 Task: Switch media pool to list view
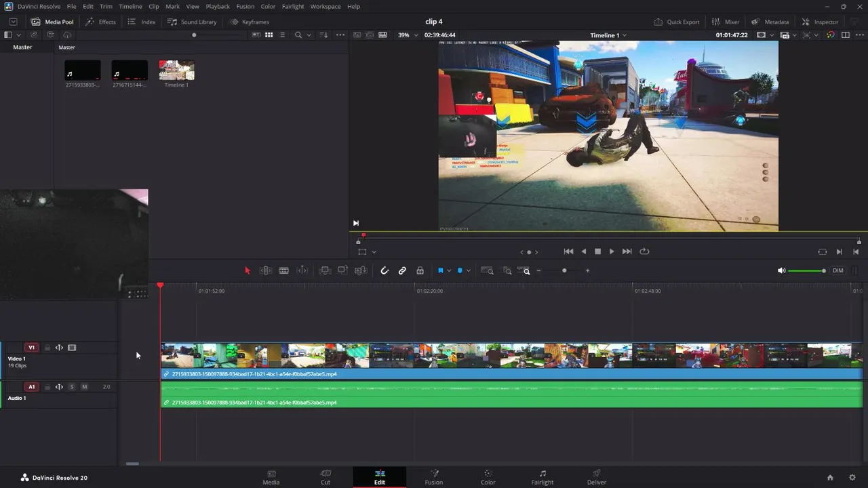[x=283, y=35]
